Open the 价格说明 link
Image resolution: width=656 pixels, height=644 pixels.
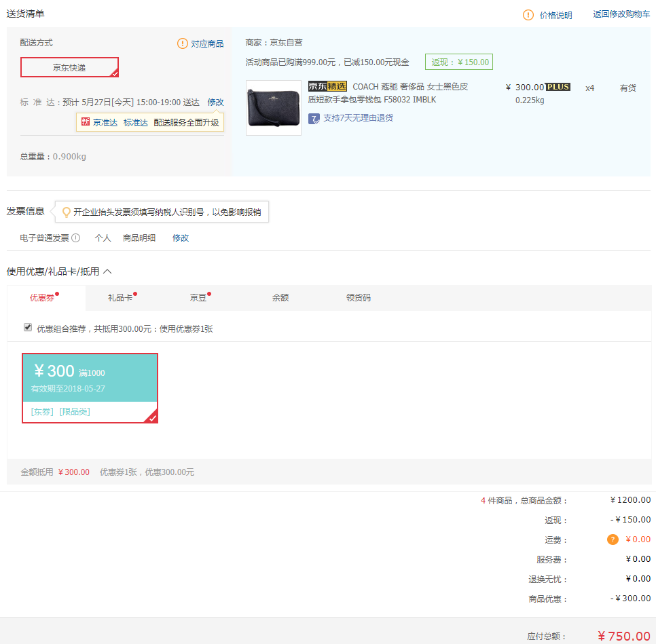555,15
